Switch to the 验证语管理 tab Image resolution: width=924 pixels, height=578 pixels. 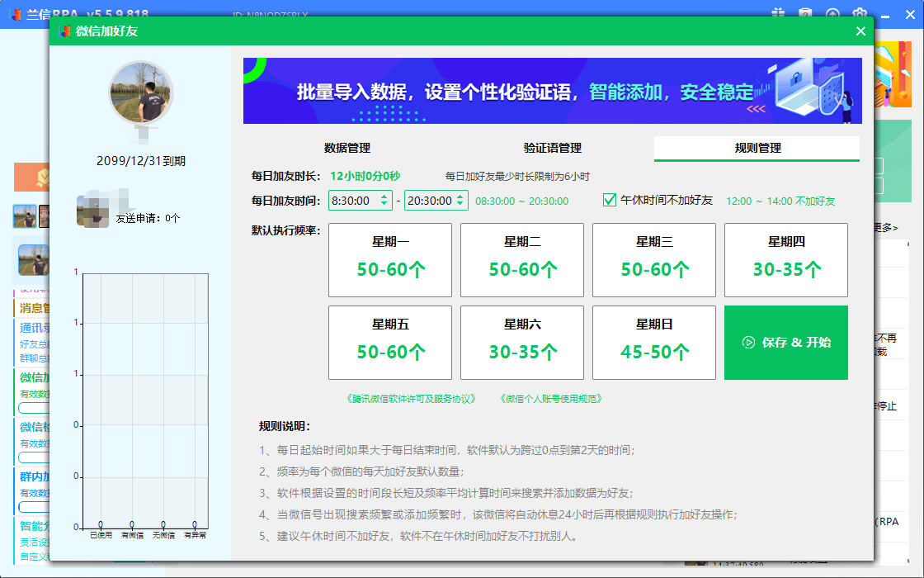[553, 149]
